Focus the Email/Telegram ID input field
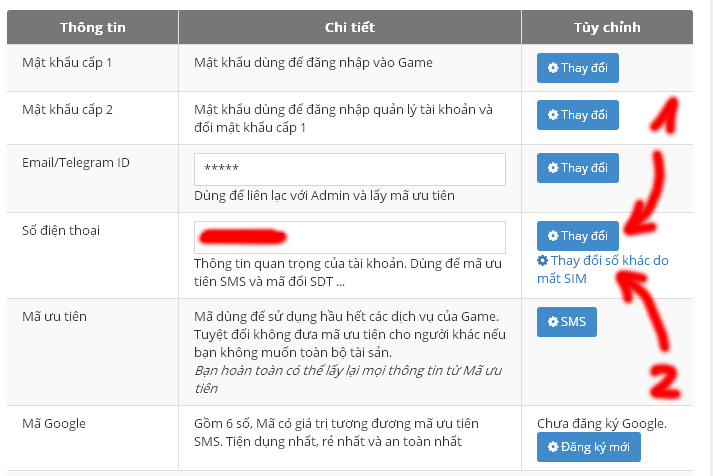Viewport: 713px width, 476px height. point(349,169)
